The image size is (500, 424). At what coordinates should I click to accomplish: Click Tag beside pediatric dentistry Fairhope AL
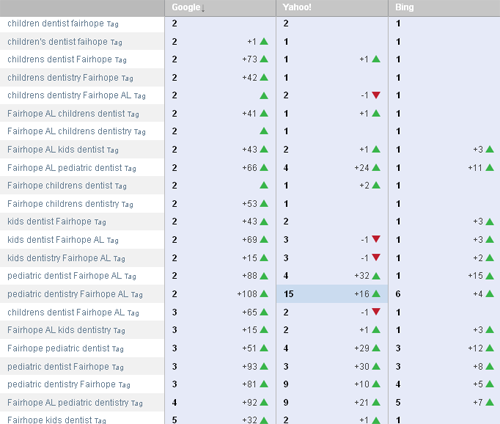click(x=137, y=295)
